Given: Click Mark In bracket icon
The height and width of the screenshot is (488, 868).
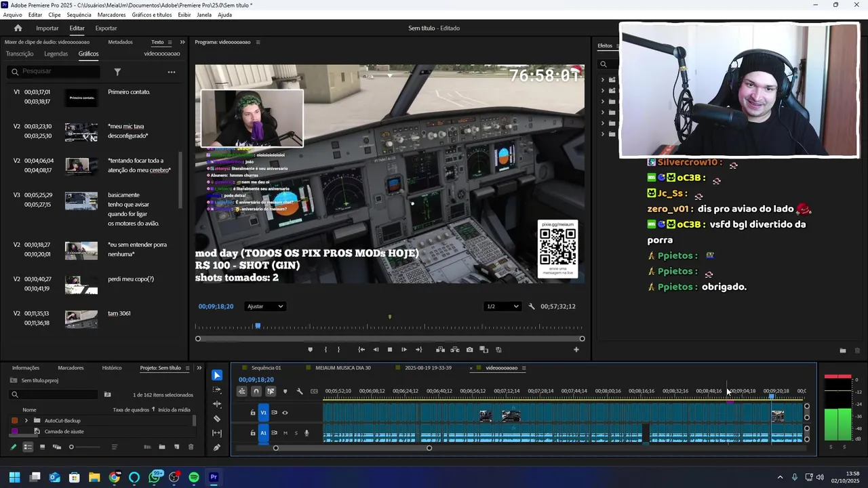Looking at the screenshot, I should click(325, 350).
